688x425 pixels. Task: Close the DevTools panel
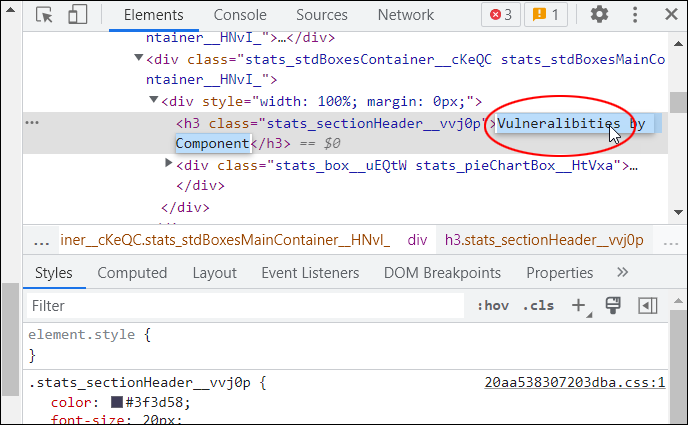[x=671, y=14]
